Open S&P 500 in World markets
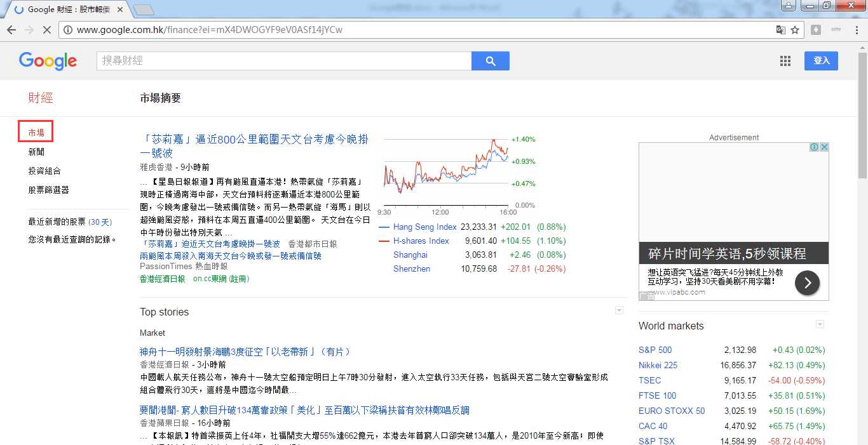The image size is (868, 445). [655, 350]
